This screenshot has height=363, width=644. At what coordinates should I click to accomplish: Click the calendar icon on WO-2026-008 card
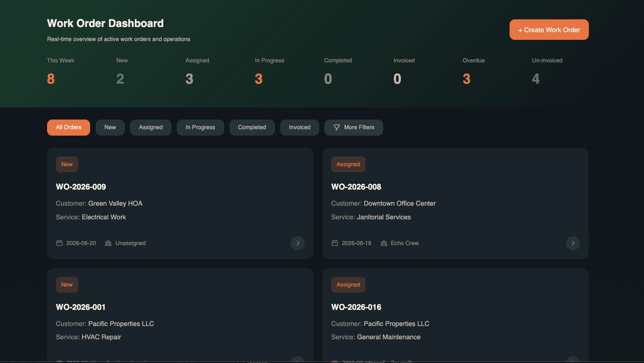click(x=334, y=243)
